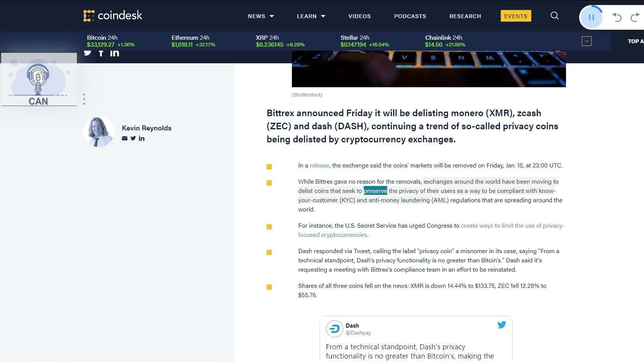Expand the LEARN dropdown menu
This screenshot has width=644, height=362.
click(311, 16)
